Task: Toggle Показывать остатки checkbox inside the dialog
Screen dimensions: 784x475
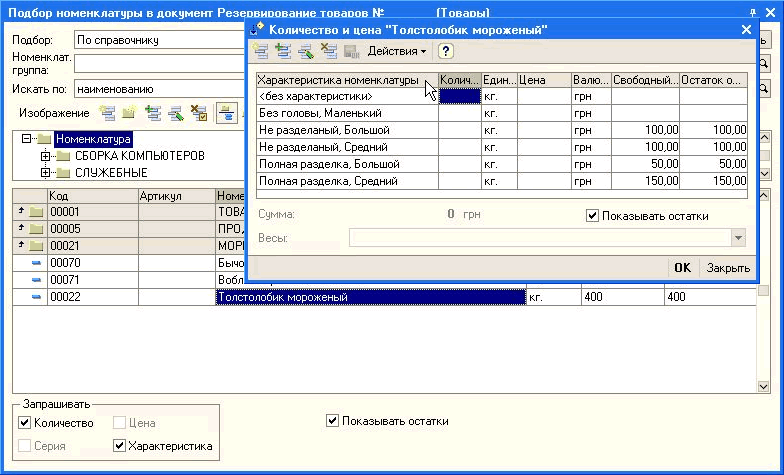Action: tap(593, 216)
